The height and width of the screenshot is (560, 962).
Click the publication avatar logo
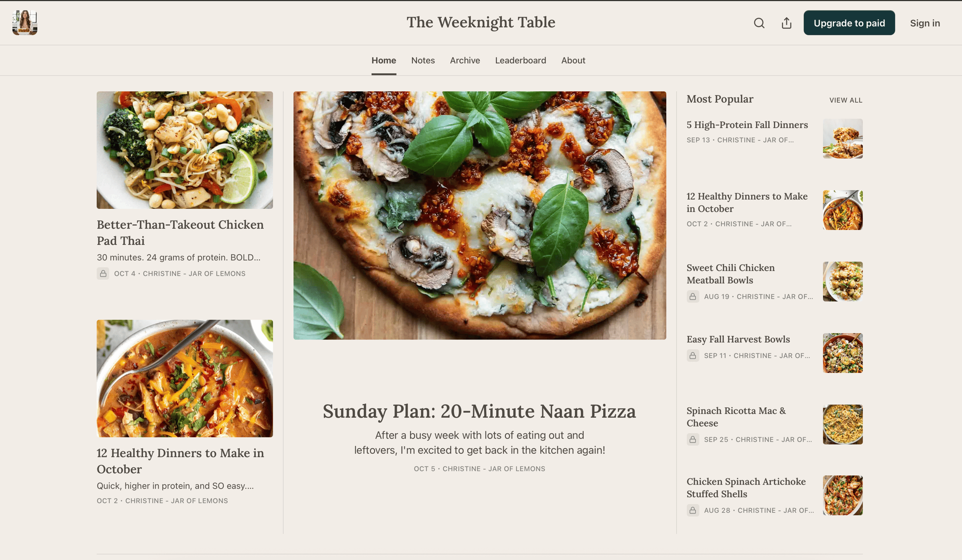click(x=25, y=23)
